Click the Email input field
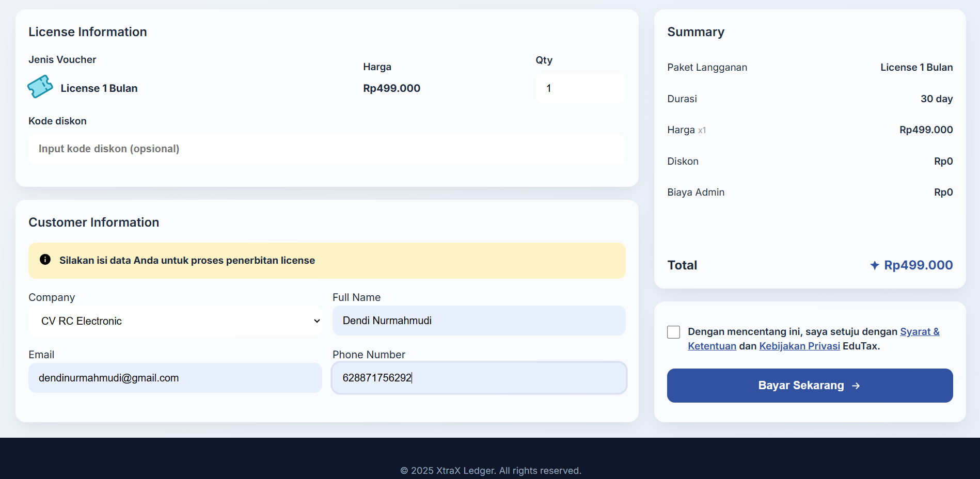This screenshot has width=980, height=479. coord(175,378)
